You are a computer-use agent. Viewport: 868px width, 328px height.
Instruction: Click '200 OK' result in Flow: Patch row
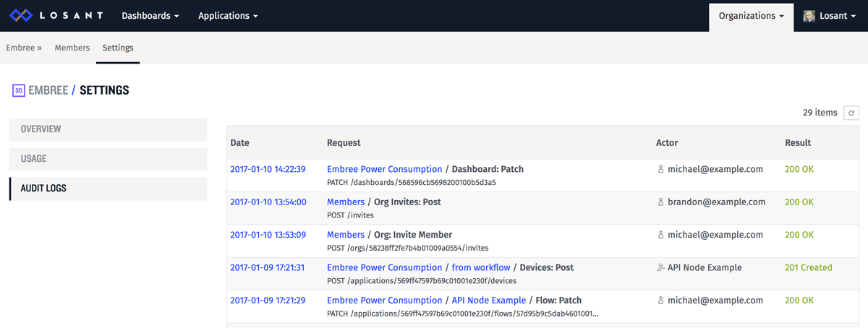coord(799,301)
